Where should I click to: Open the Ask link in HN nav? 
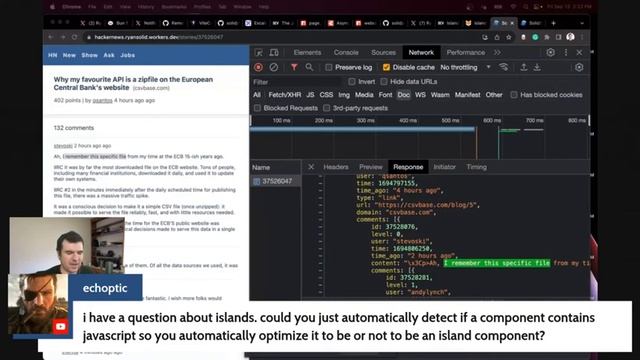coord(109,55)
